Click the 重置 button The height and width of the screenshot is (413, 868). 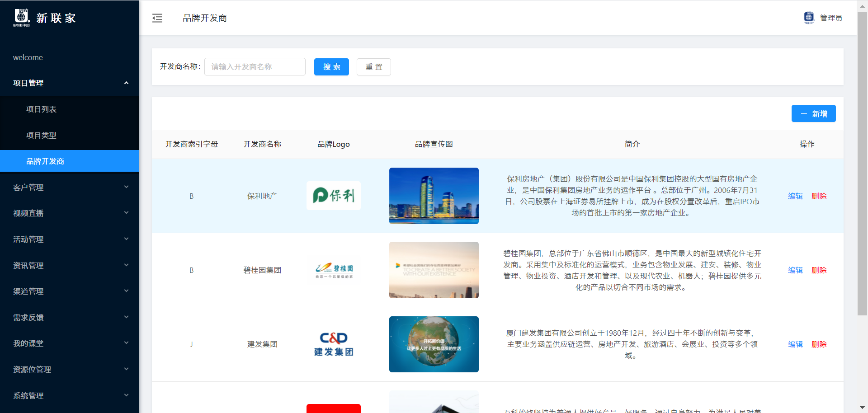[x=374, y=67]
